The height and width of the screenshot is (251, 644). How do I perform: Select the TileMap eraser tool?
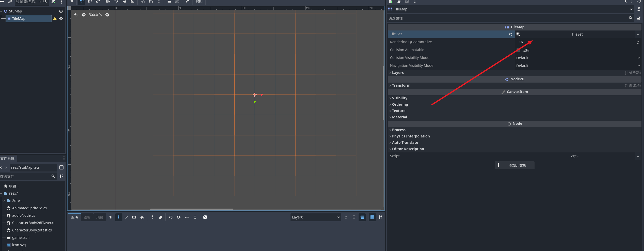160,217
